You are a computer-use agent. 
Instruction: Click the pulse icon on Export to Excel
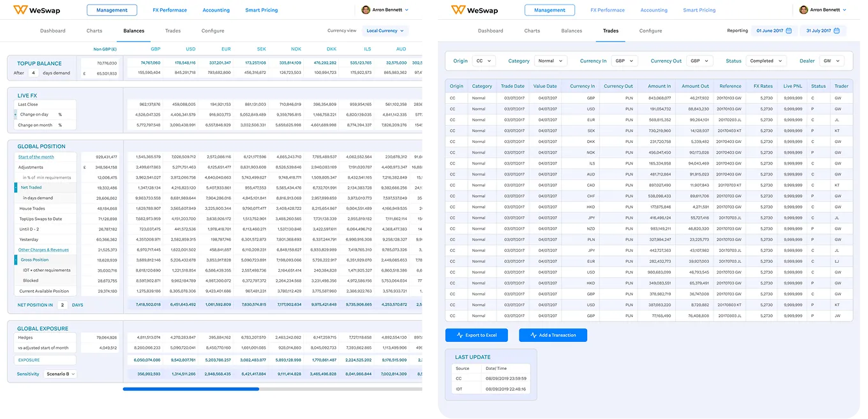click(x=460, y=335)
